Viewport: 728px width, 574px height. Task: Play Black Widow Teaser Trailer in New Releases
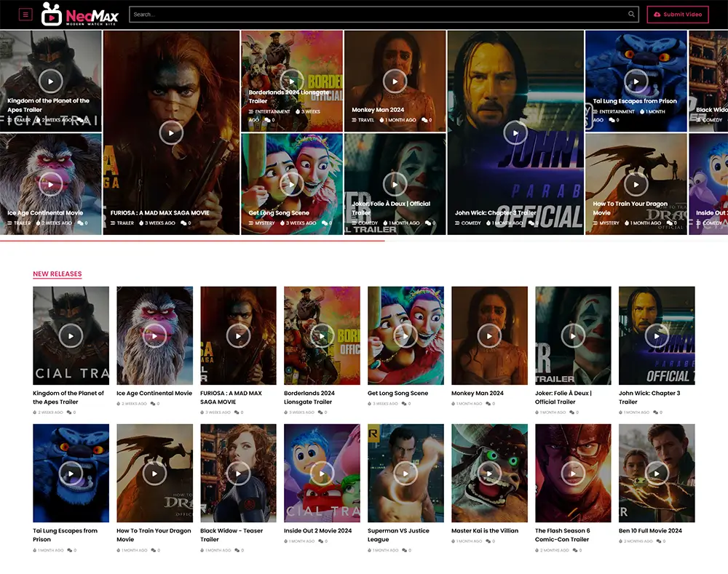[x=238, y=474]
